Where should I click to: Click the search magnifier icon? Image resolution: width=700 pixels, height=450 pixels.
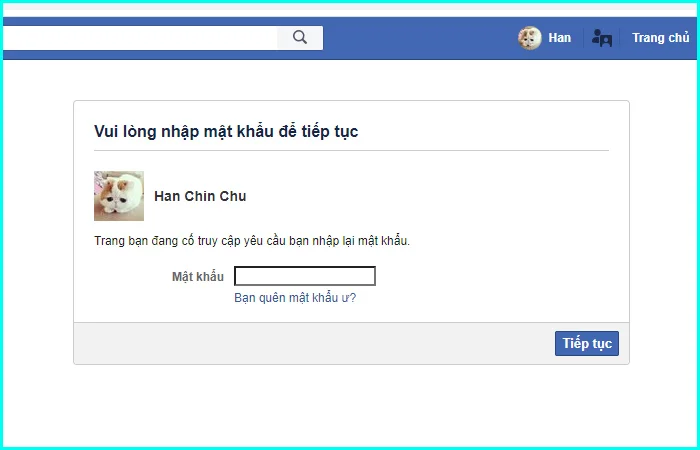coord(300,38)
